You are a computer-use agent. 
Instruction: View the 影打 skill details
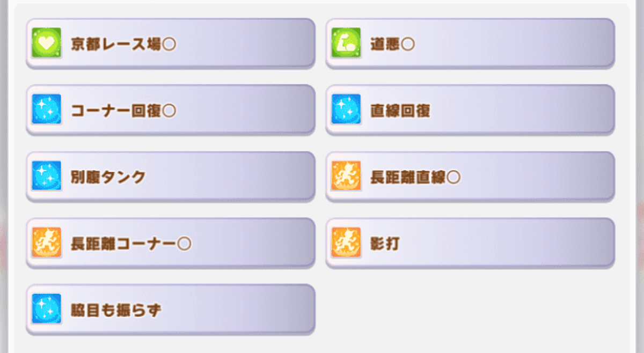tap(470, 243)
